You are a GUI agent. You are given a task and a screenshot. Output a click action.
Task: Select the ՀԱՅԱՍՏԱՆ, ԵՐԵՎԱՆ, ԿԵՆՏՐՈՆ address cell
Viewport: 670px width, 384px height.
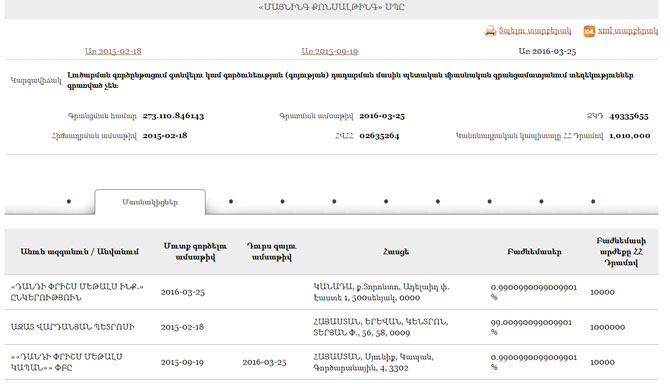click(381, 327)
